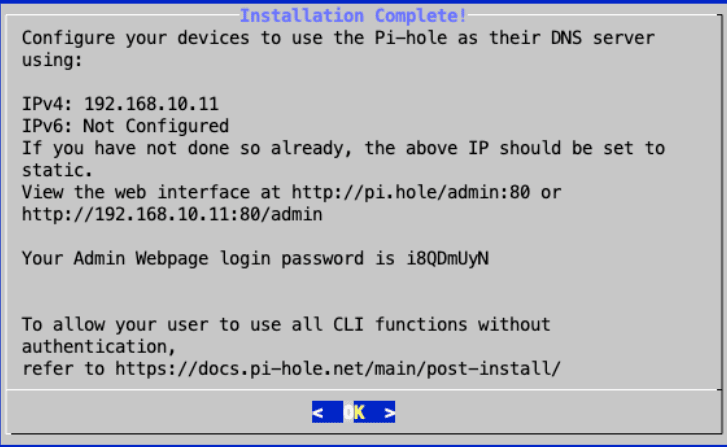The height and width of the screenshot is (447, 727).
Task: Click the word using:
Action: [52, 60]
